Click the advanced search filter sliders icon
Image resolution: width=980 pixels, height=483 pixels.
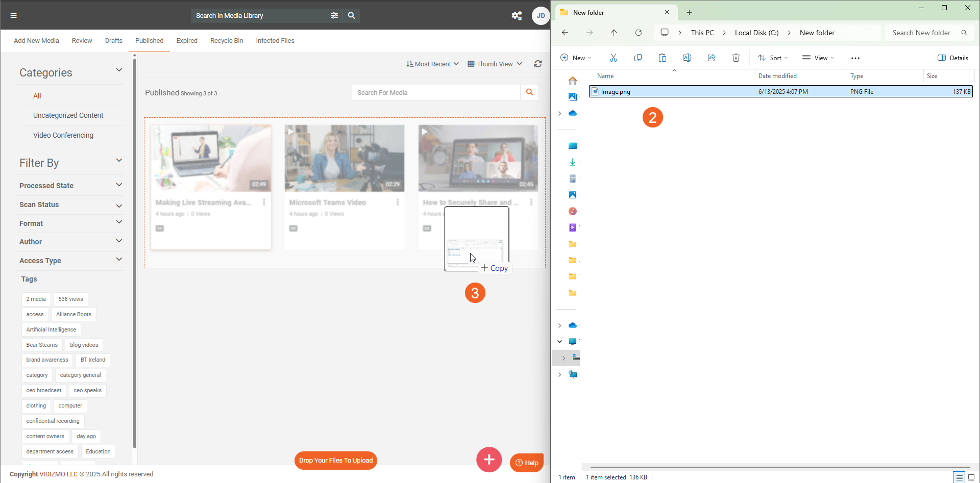[334, 15]
